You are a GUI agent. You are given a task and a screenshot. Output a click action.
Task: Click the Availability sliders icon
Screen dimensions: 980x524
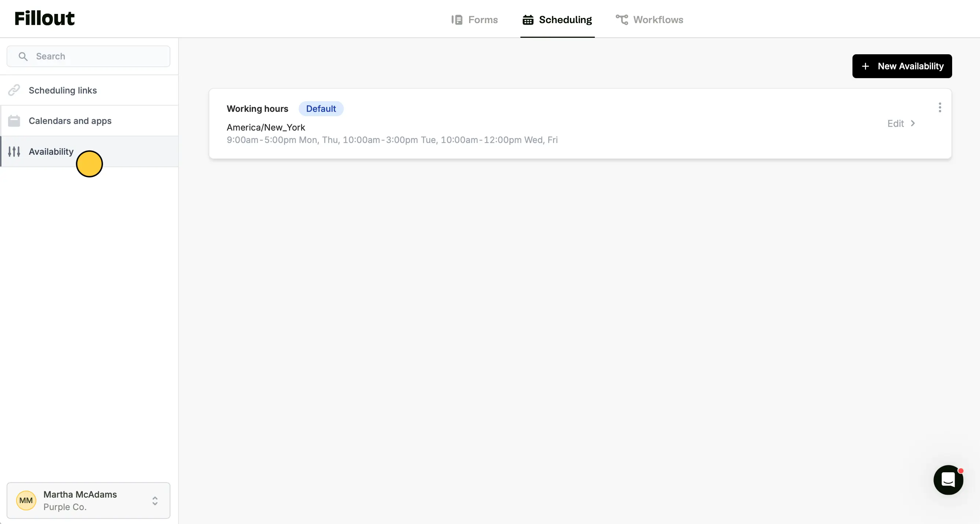click(14, 151)
